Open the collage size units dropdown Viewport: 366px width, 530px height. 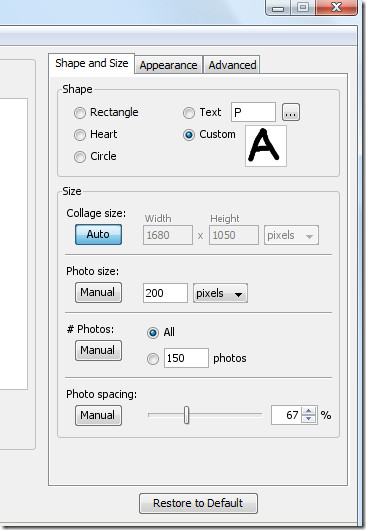pos(291,235)
